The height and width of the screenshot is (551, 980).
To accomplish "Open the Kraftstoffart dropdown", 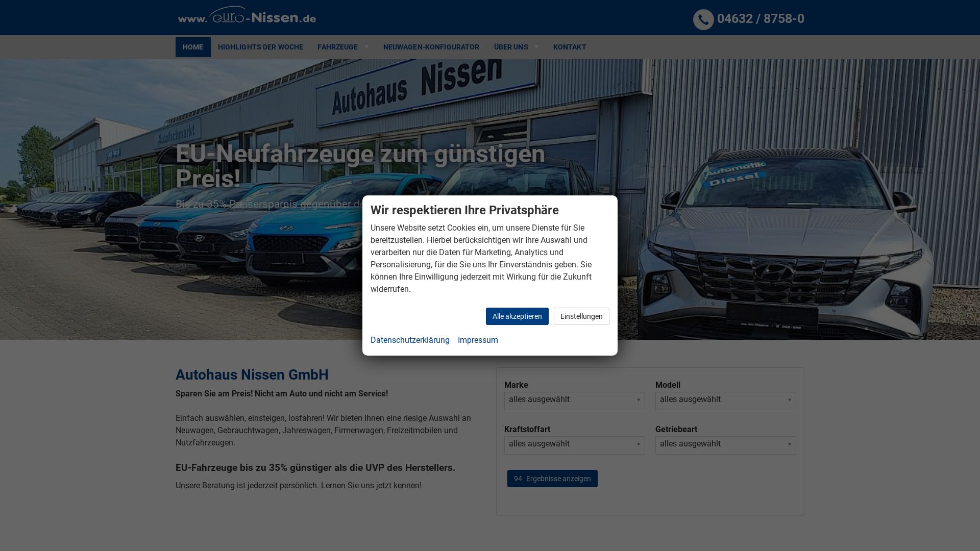I will [x=575, y=445].
